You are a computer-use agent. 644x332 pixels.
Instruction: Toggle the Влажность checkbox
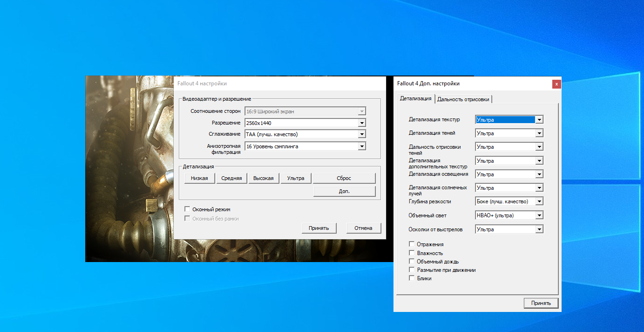coord(412,253)
